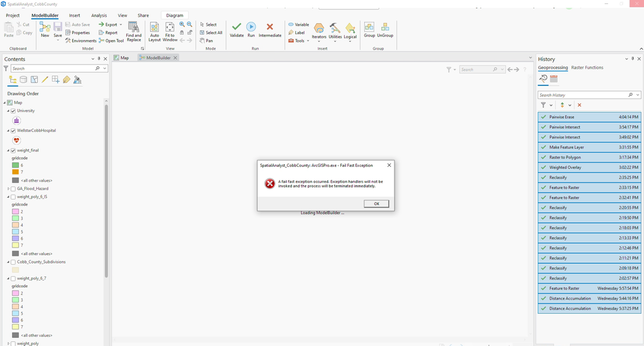This screenshot has height=346, width=644.
Task: Click the weight_final orange 7 symbol swatch
Action: click(15, 172)
